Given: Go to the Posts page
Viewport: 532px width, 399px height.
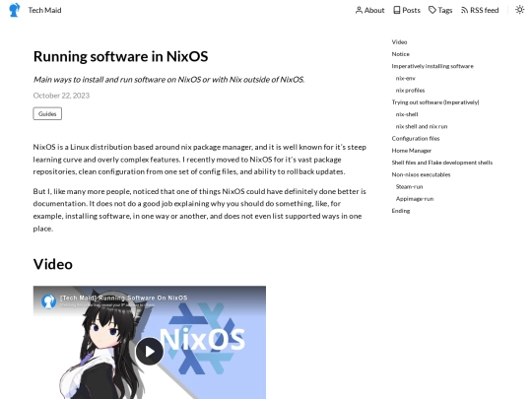Looking at the screenshot, I should pyautogui.click(x=407, y=10).
